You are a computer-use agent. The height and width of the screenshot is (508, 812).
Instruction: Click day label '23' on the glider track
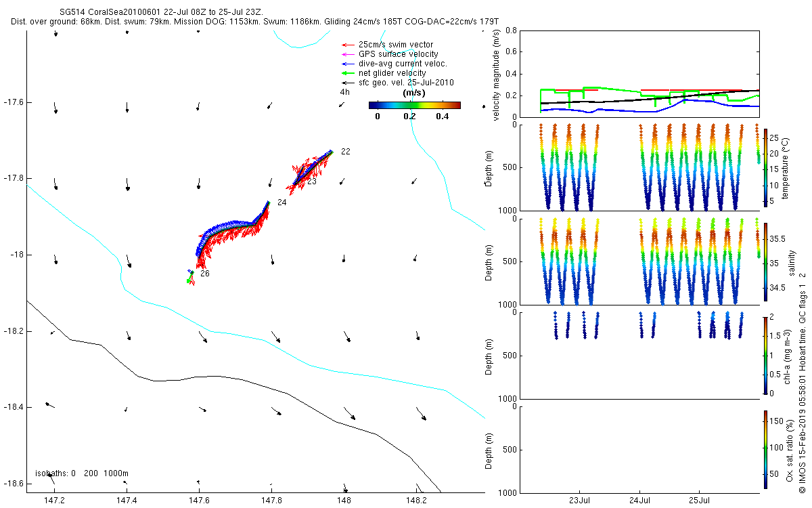pos(312,182)
